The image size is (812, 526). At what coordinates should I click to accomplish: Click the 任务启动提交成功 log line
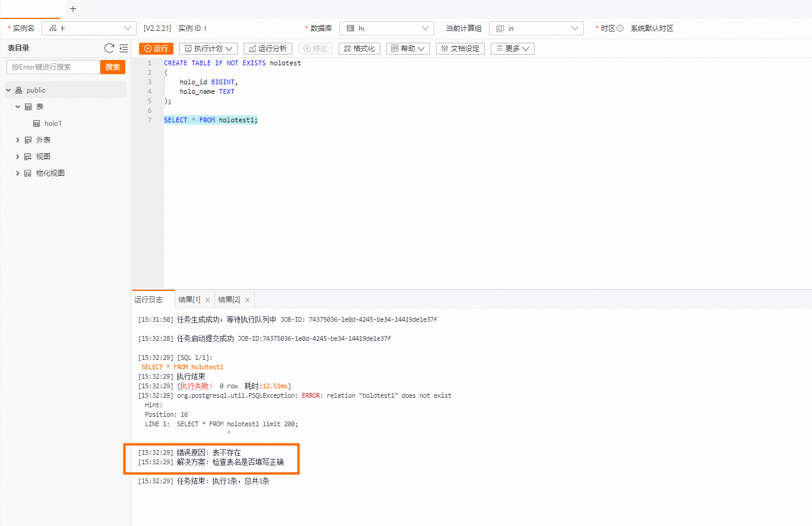[x=264, y=338]
